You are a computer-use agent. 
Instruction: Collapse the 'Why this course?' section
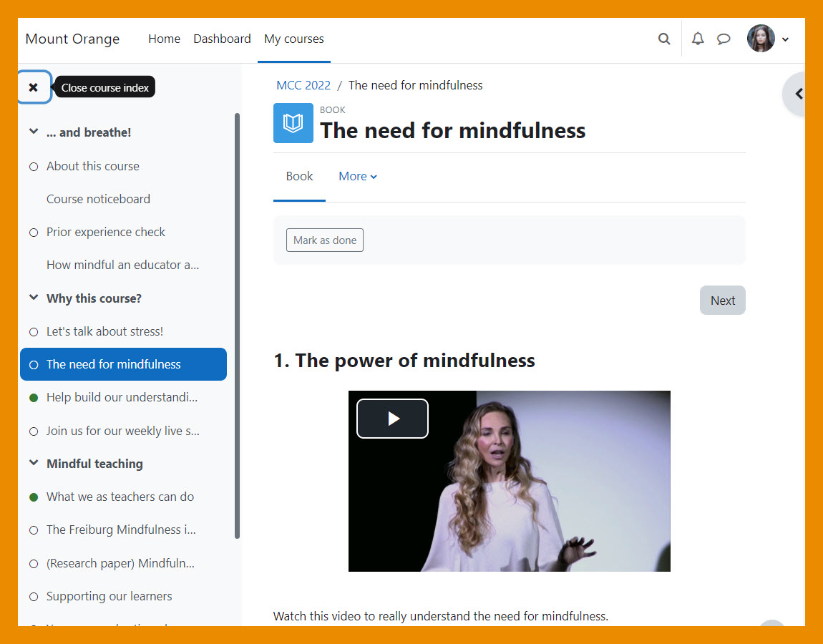[33, 298]
